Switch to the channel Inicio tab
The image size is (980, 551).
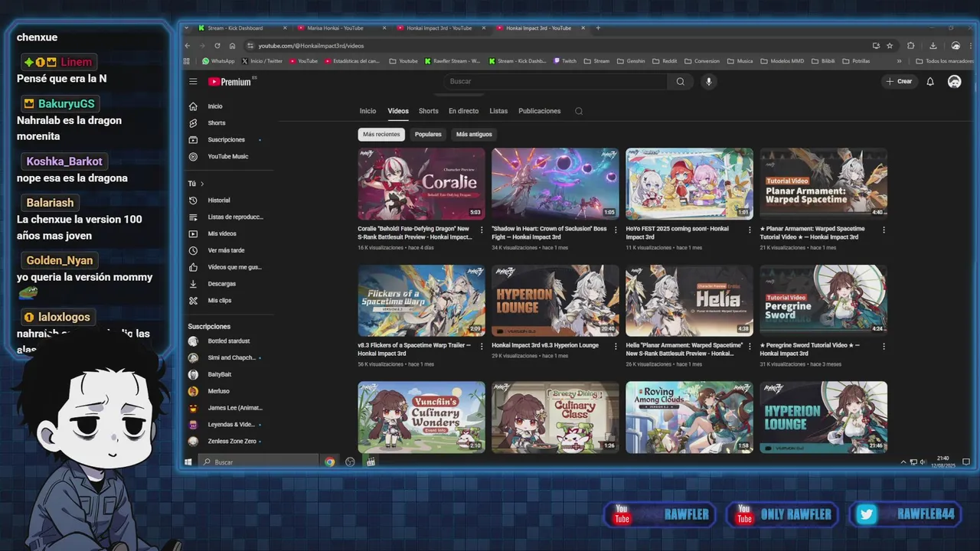tap(367, 111)
